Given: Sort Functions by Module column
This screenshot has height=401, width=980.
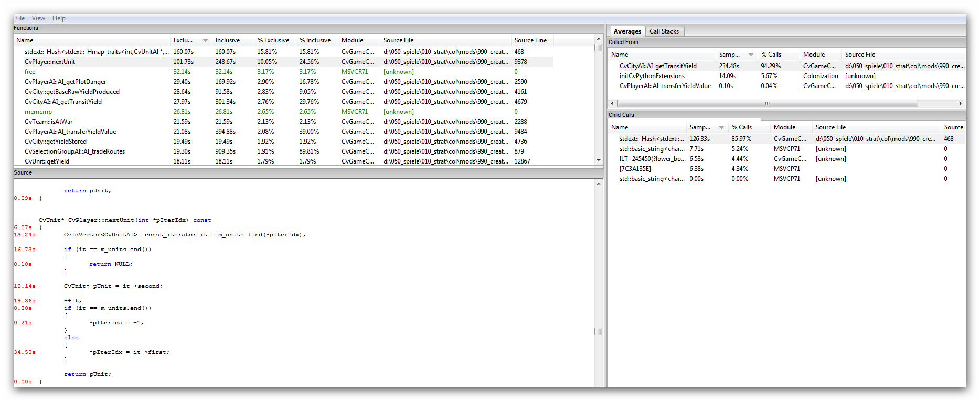Looking at the screenshot, I should click(x=359, y=40).
